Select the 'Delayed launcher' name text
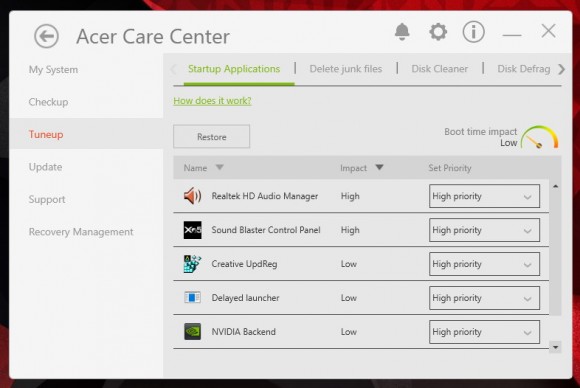This screenshot has height=388, width=580. [245, 298]
